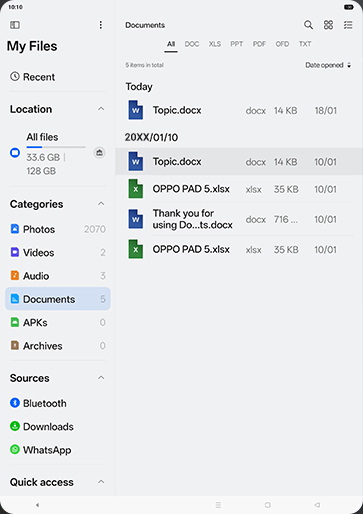Open the search icon in Documents
The width and height of the screenshot is (363, 514).
(308, 25)
